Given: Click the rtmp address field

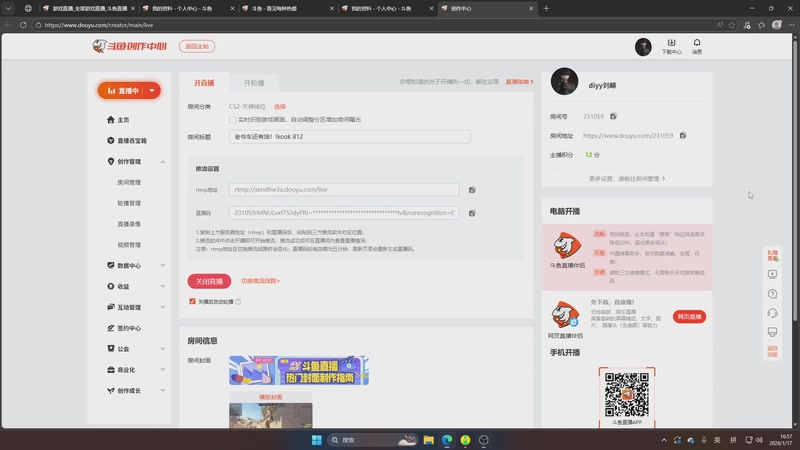Looking at the screenshot, I should coord(344,189).
